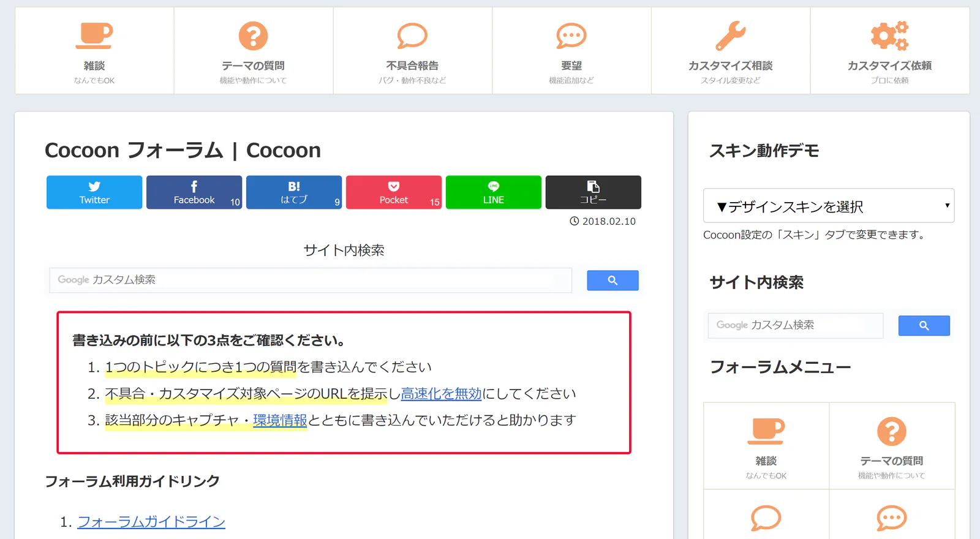Click the main Google カスタム検索 input field

click(311, 280)
